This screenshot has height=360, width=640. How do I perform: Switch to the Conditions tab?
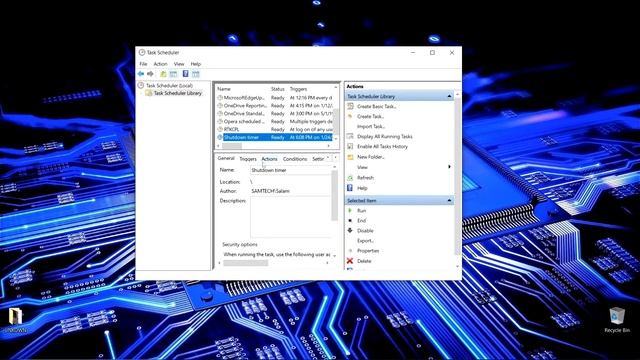point(295,159)
